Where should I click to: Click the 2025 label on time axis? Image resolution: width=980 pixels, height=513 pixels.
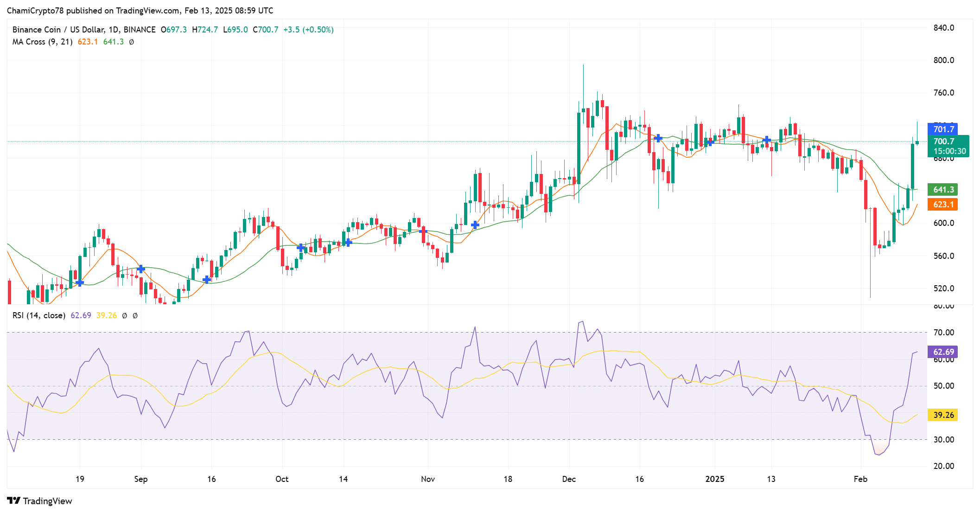714,479
